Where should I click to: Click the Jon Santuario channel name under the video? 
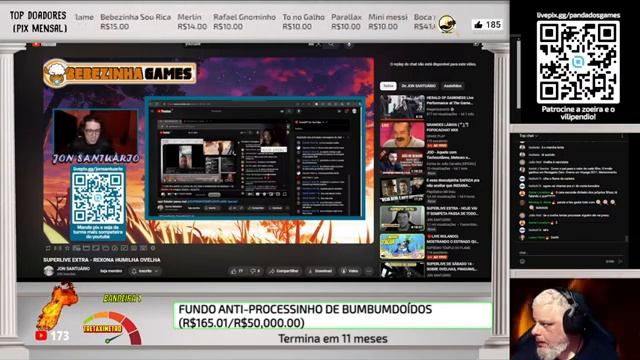point(73,269)
